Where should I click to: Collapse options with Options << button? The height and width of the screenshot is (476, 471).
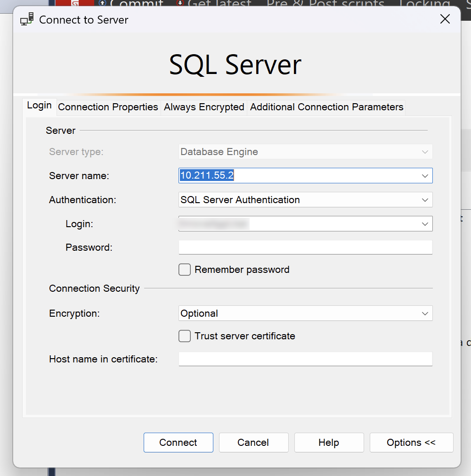point(411,443)
